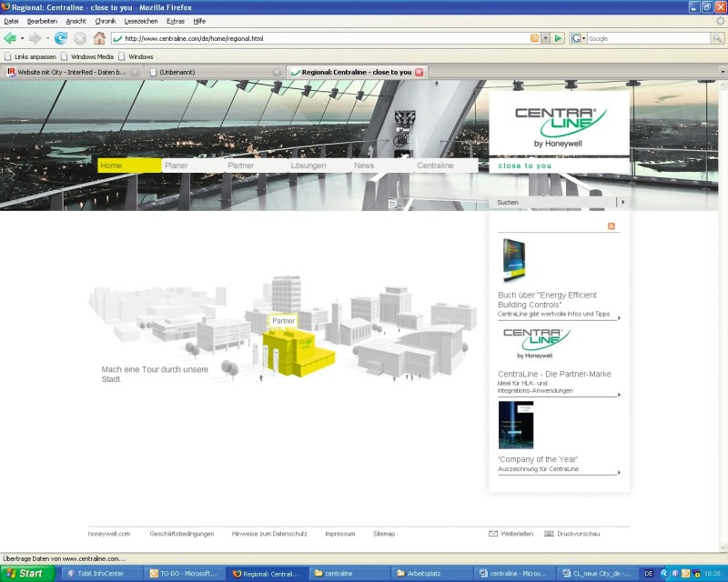Open the address bar history dropdown

546,38
